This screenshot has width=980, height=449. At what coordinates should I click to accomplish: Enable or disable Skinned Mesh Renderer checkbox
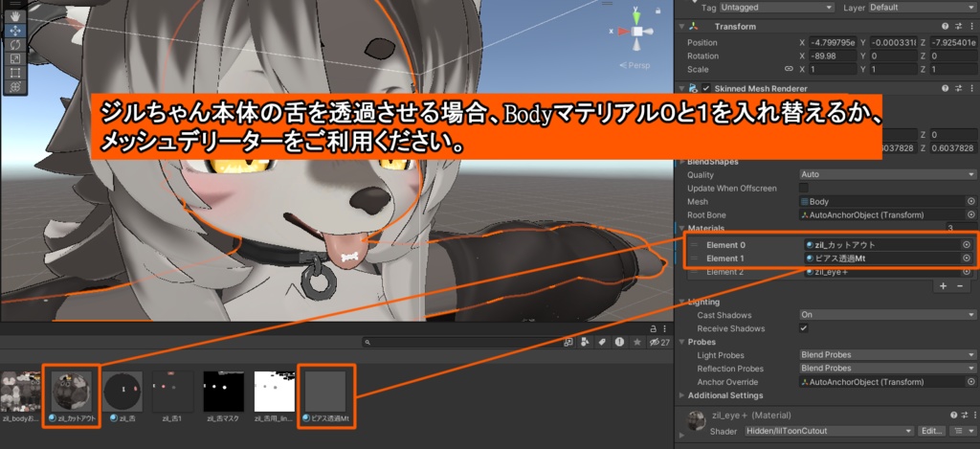coord(706,89)
